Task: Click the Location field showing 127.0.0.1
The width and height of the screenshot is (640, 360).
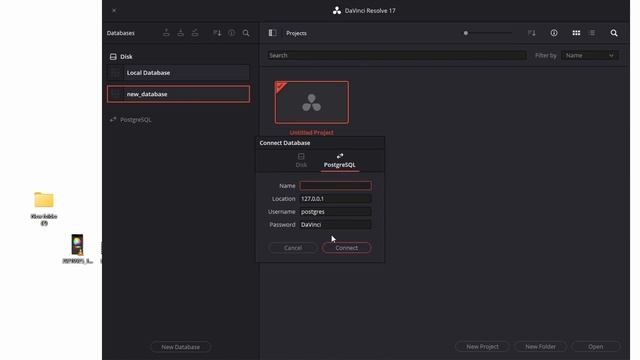Action: 336,199
